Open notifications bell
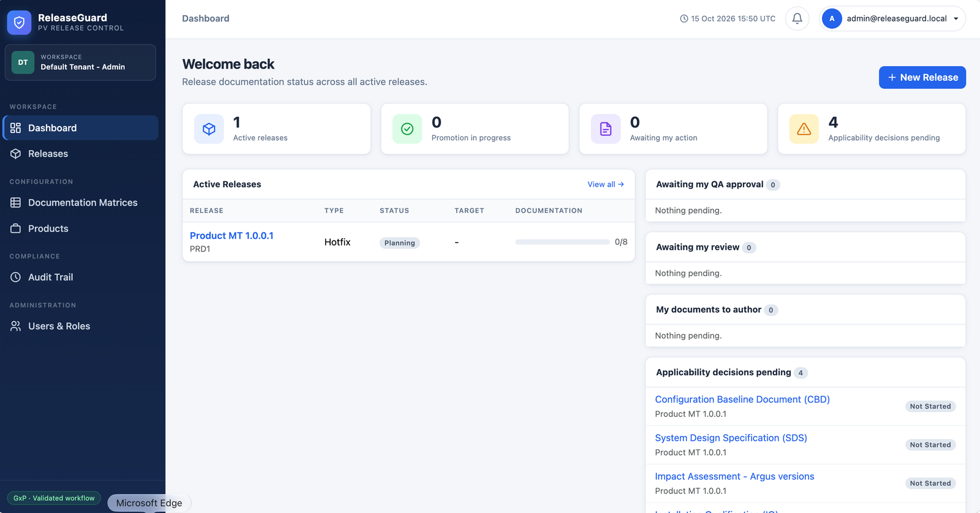This screenshot has height=513, width=980. pyautogui.click(x=797, y=18)
